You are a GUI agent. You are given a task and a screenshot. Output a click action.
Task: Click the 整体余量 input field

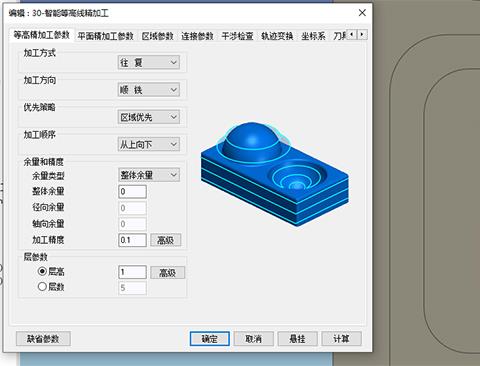132,192
